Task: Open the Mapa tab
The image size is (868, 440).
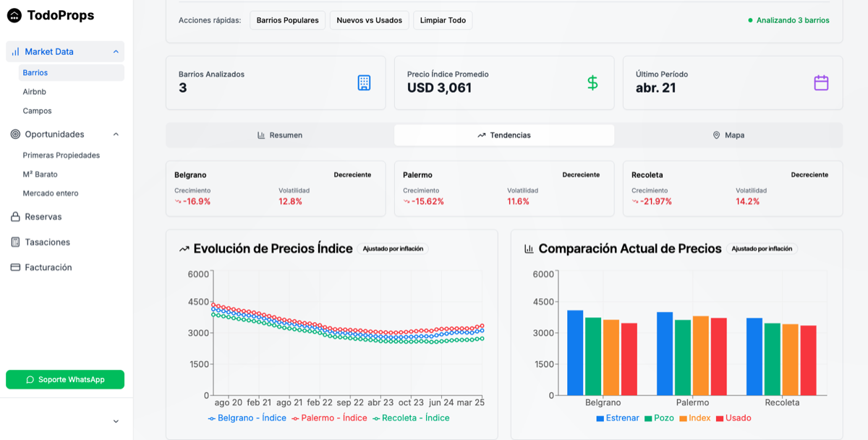Action: click(x=728, y=135)
